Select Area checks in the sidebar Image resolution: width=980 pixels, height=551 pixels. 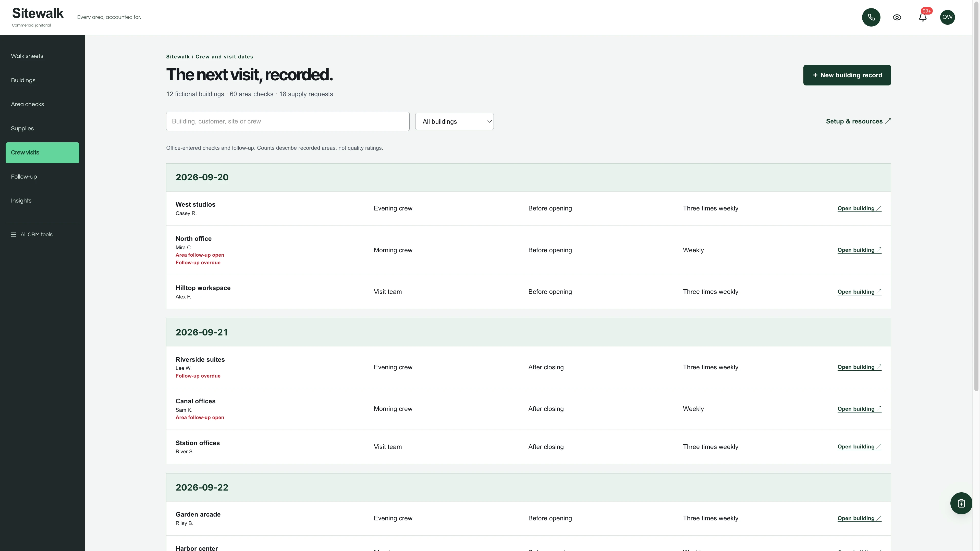click(42, 104)
